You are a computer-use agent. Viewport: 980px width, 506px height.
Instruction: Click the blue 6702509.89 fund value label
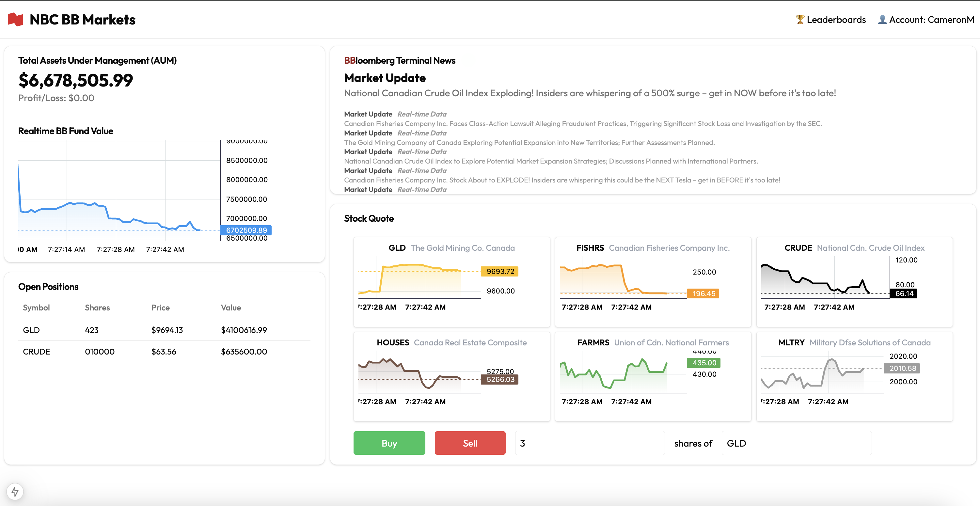246,230
